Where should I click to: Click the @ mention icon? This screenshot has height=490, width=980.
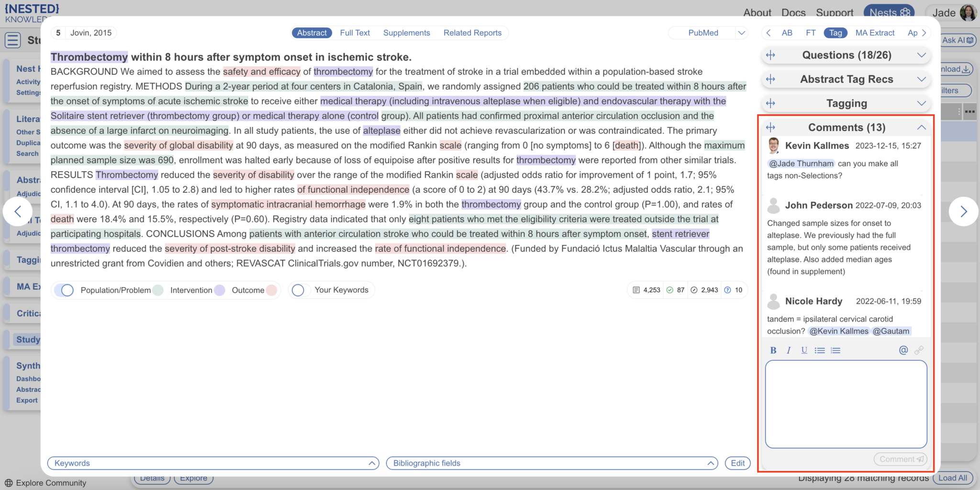pos(903,350)
